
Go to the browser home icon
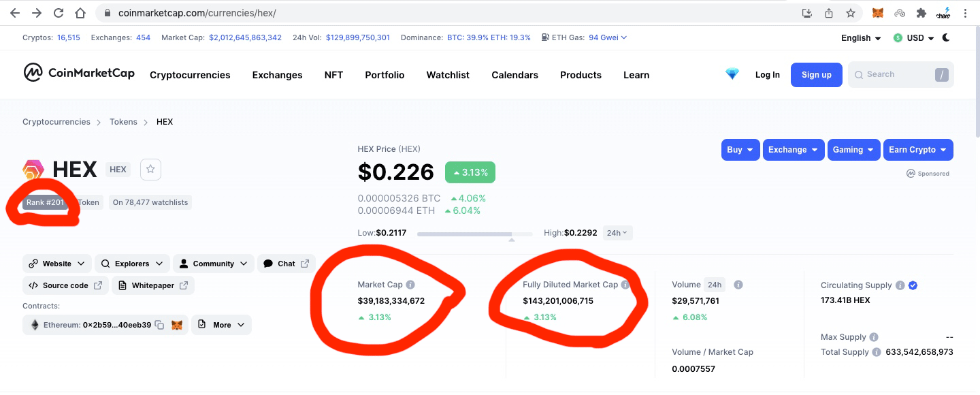pos(80,13)
